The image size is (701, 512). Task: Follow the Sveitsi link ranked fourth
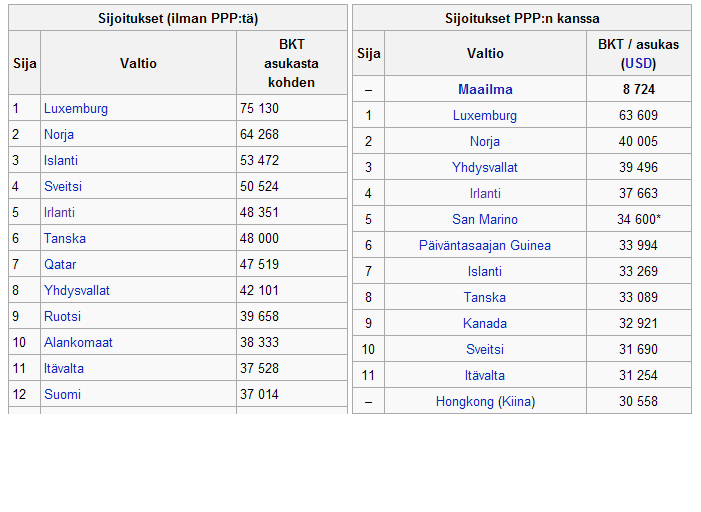(x=63, y=186)
